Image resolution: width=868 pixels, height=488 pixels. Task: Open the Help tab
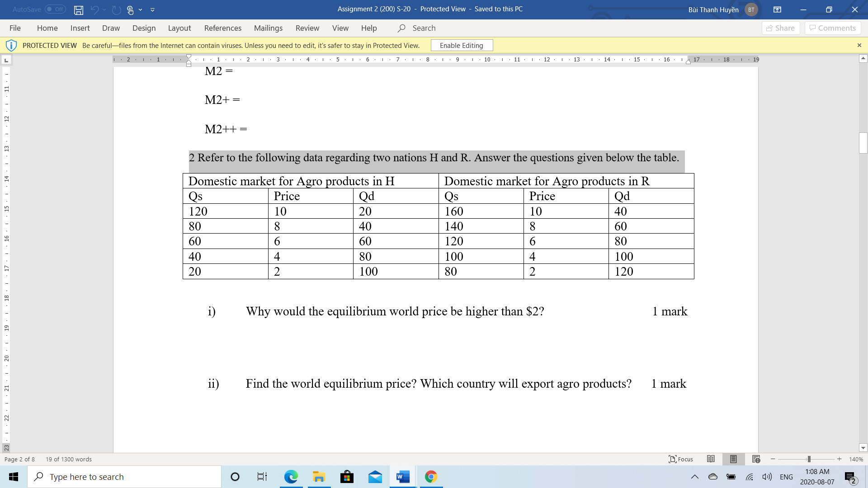[x=369, y=28]
